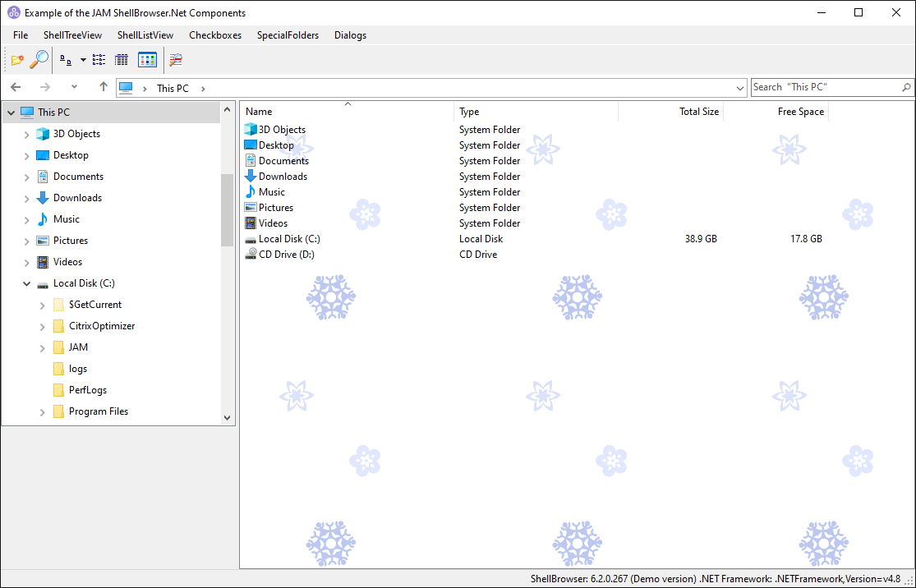916x588 pixels.
Task: Click the new folder toolbar icon
Action: coord(17,60)
